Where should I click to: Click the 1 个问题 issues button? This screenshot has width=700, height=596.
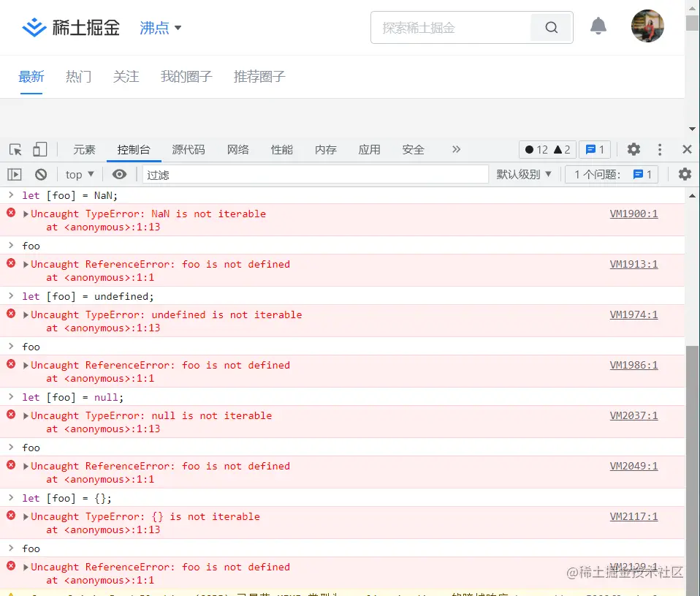pos(612,174)
